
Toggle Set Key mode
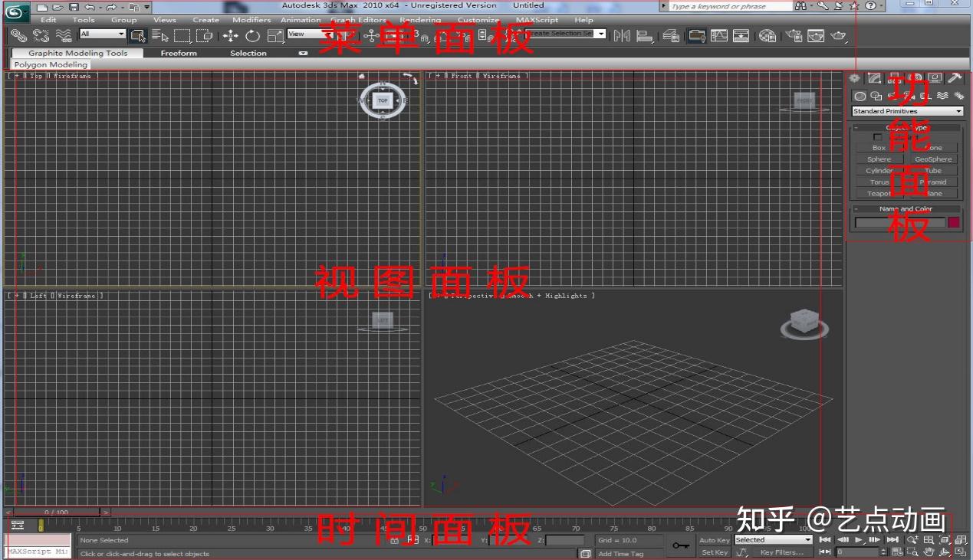point(715,552)
